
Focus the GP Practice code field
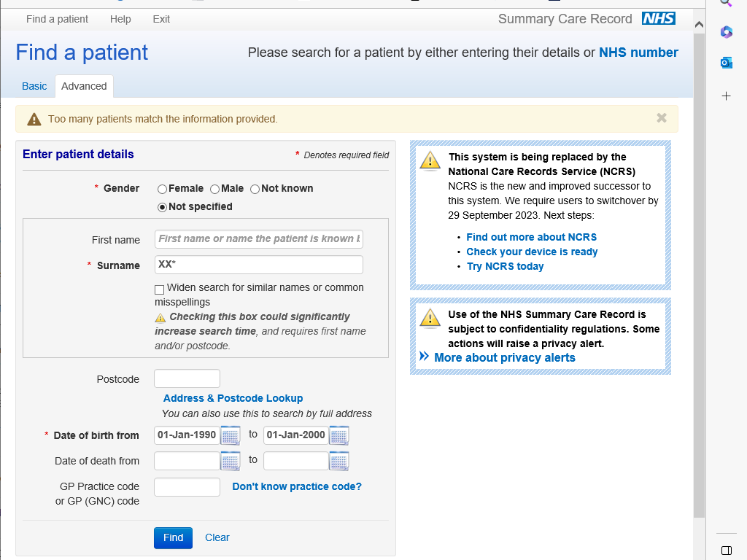(187, 487)
